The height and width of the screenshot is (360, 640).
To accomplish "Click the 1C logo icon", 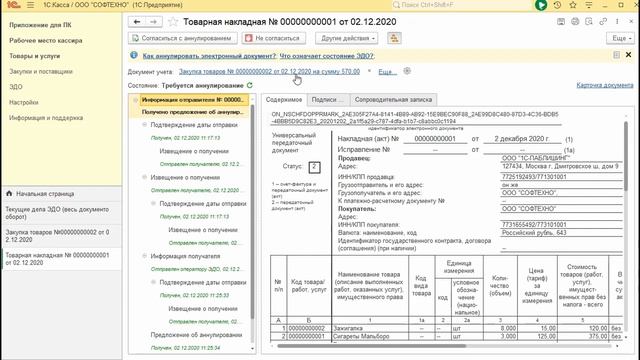I will point(13,5).
